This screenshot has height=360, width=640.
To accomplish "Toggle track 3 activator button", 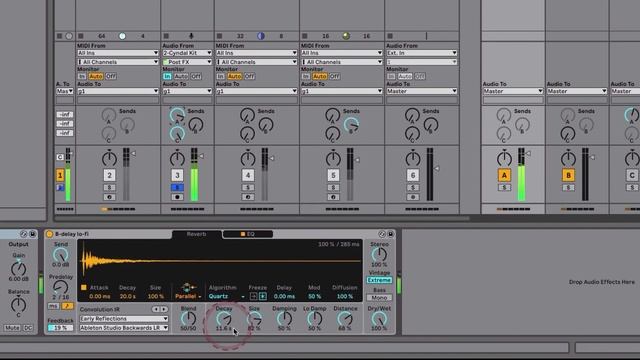I will click(177, 175).
